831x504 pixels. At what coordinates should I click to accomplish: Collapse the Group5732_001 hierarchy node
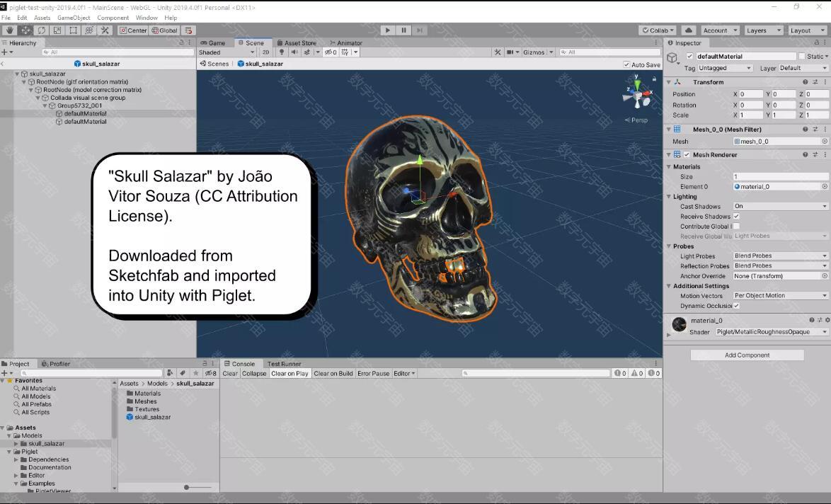[x=45, y=105]
